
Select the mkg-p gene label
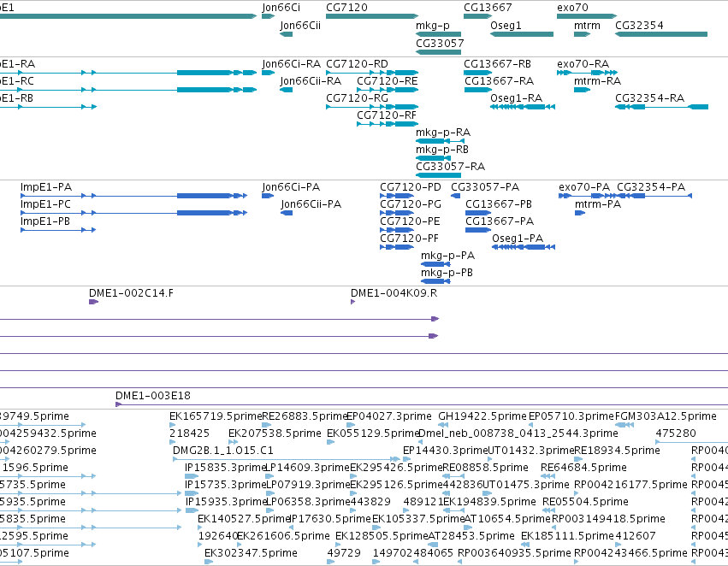click(433, 26)
